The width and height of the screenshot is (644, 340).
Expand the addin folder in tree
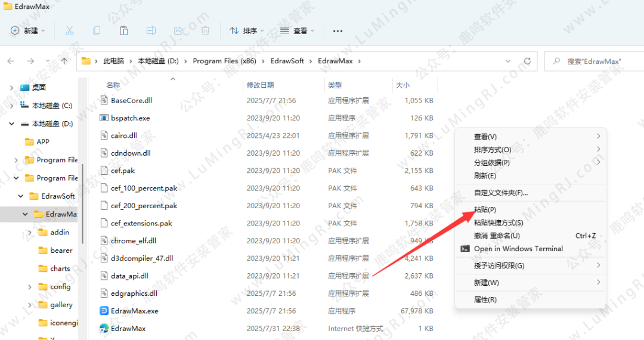click(30, 233)
